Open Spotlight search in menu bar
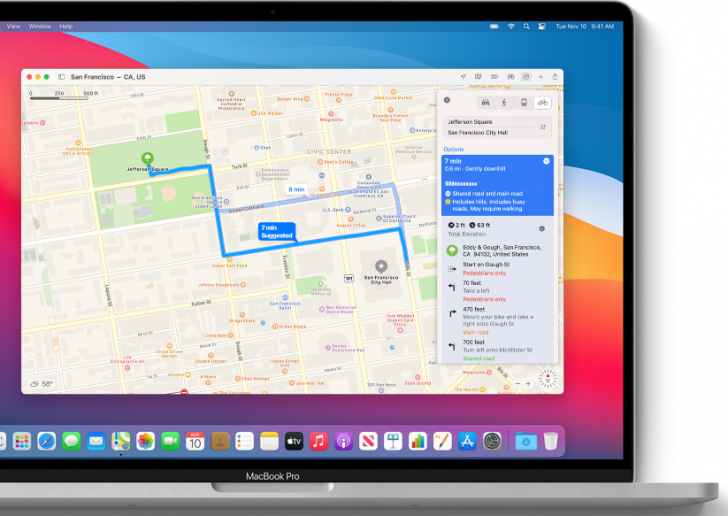The image size is (728, 516). [526, 26]
